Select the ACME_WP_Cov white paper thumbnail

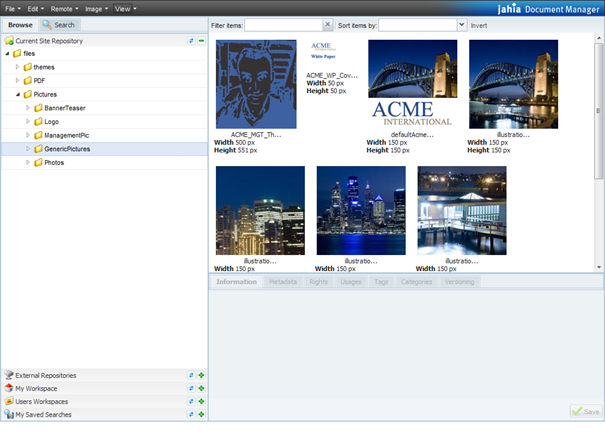[x=323, y=50]
